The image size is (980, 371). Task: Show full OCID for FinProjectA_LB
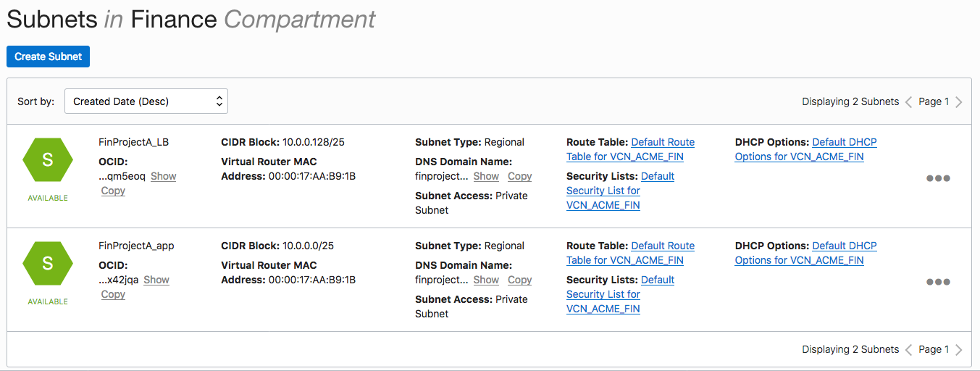pos(163,176)
